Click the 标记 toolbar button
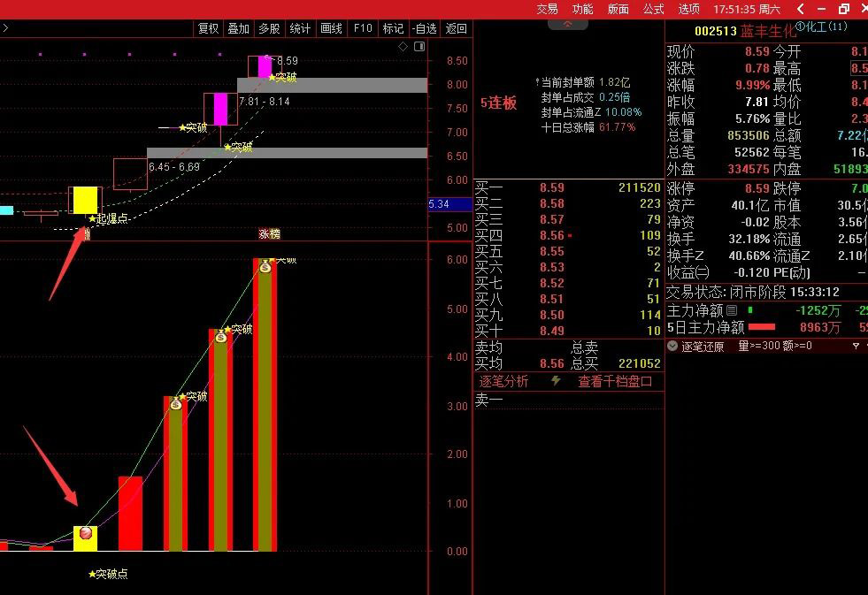This screenshot has height=595, width=868. (x=393, y=28)
